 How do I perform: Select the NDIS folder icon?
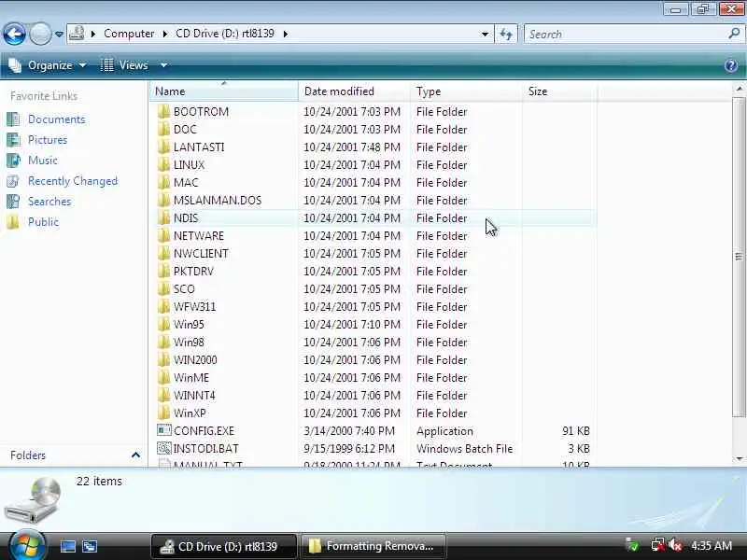(163, 218)
